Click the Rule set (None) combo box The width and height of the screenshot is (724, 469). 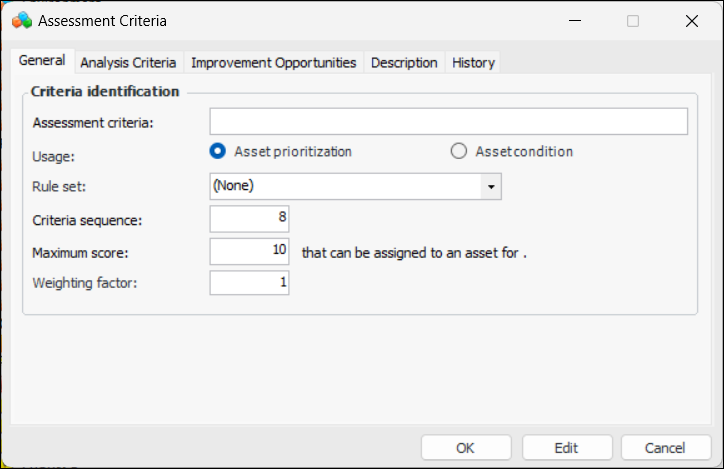click(345, 187)
